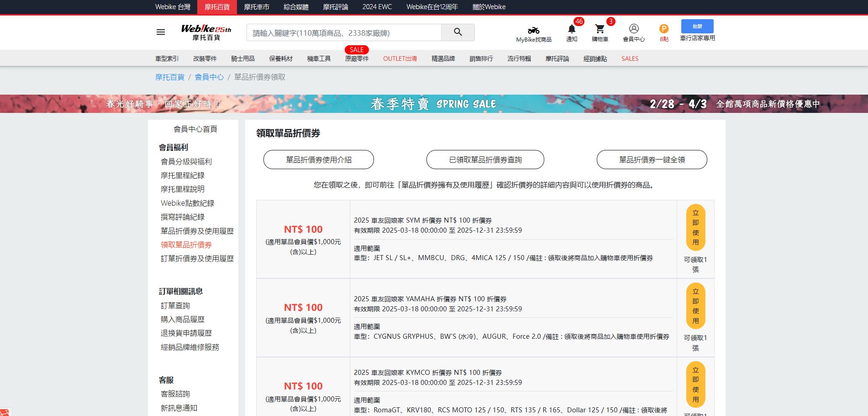868x416 pixels.
Task: Use the YAMAHA coupon 立即使用 button
Action: [695, 306]
